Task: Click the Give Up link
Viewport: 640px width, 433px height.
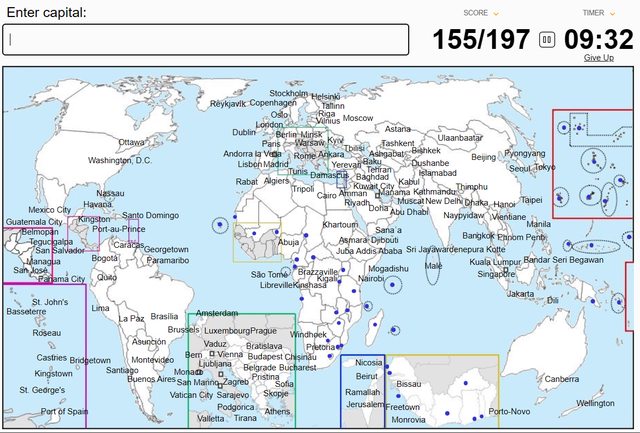Action: click(599, 58)
